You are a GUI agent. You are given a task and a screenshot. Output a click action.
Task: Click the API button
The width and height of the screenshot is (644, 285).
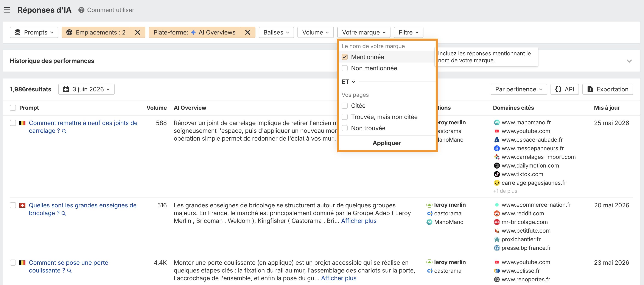coord(565,89)
